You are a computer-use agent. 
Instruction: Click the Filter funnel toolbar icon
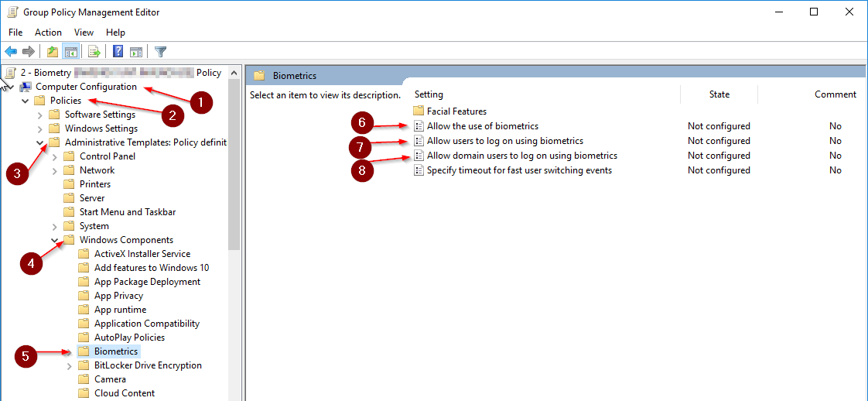(x=160, y=52)
